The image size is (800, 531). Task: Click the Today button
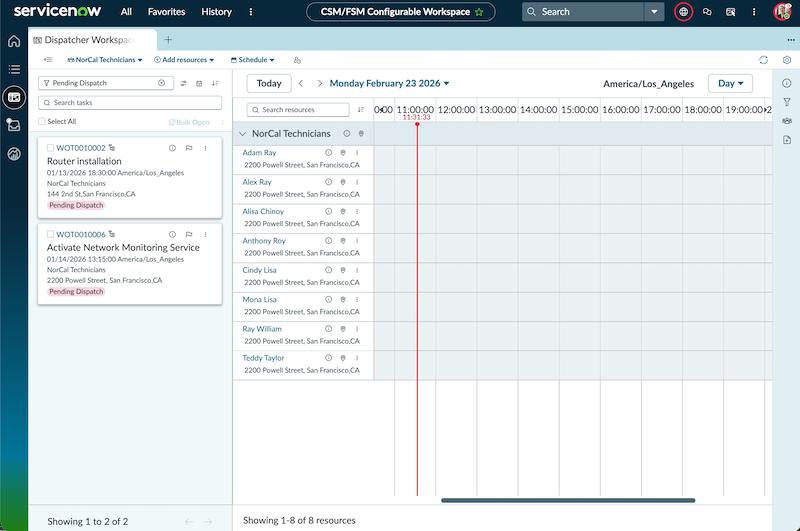[x=269, y=83]
